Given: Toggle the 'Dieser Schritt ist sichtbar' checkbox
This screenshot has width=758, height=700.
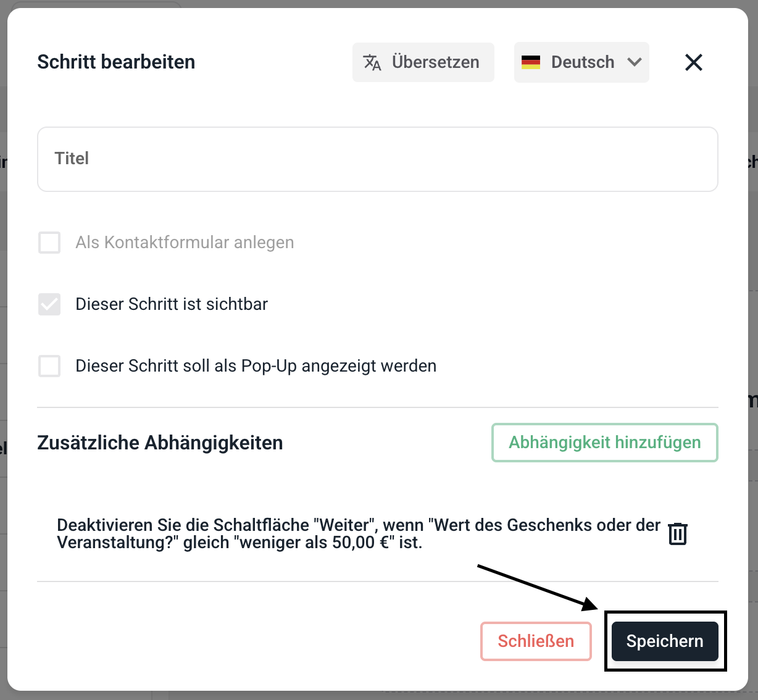Looking at the screenshot, I should coord(49,304).
